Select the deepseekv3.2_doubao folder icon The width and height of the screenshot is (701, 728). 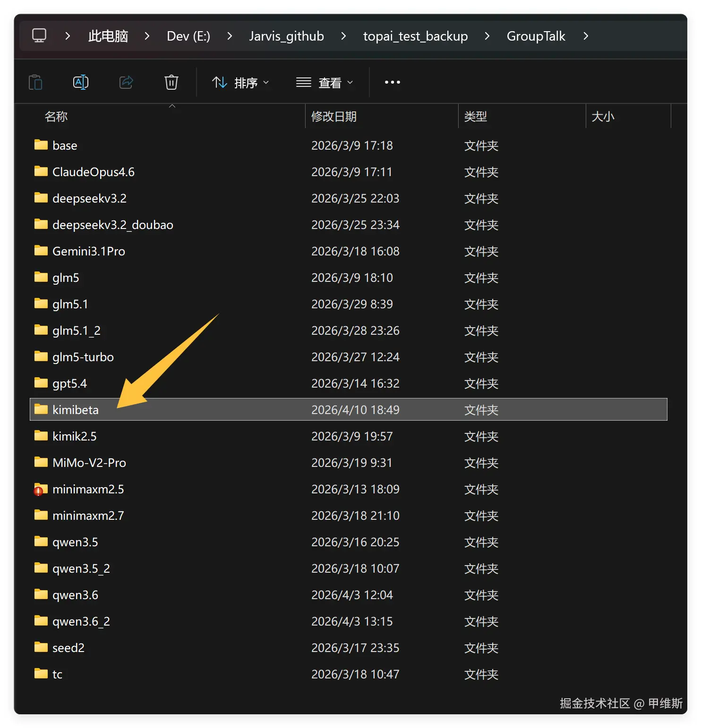click(x=41, y=224)
